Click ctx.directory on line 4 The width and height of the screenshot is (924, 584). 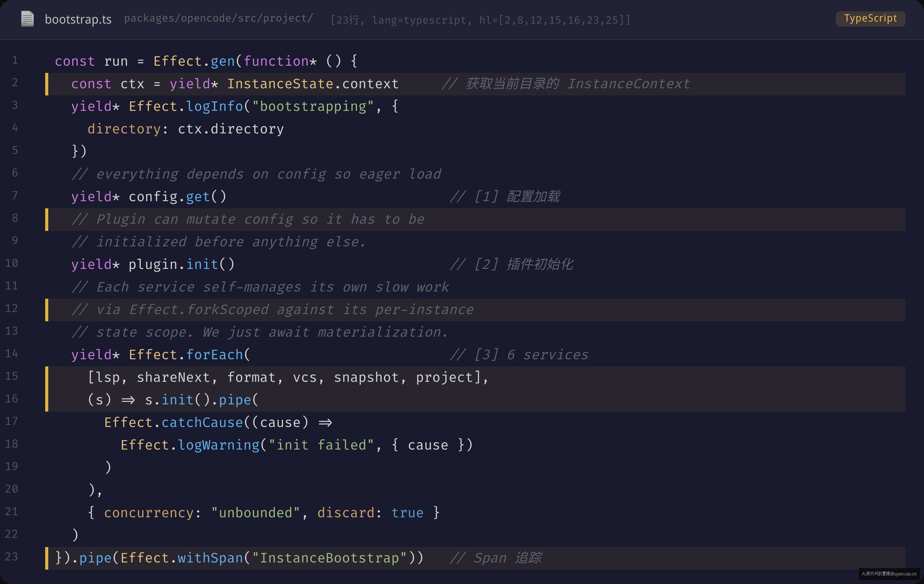tap(231, 129)
